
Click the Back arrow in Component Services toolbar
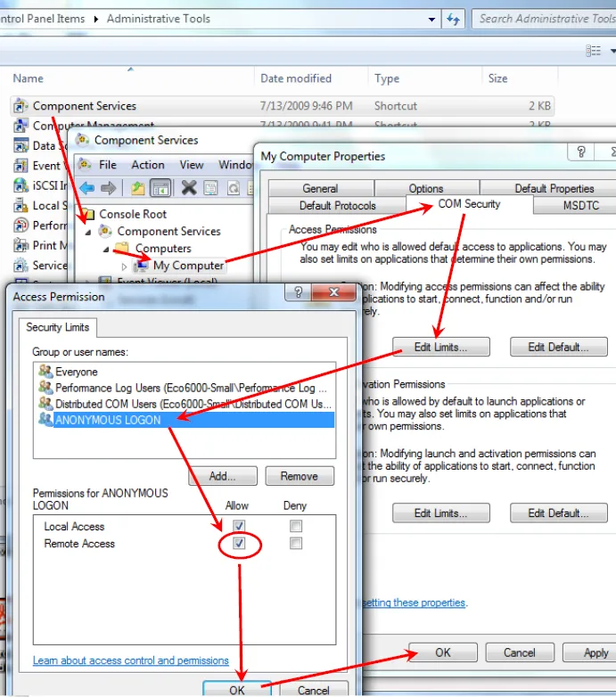coord(87,188)
